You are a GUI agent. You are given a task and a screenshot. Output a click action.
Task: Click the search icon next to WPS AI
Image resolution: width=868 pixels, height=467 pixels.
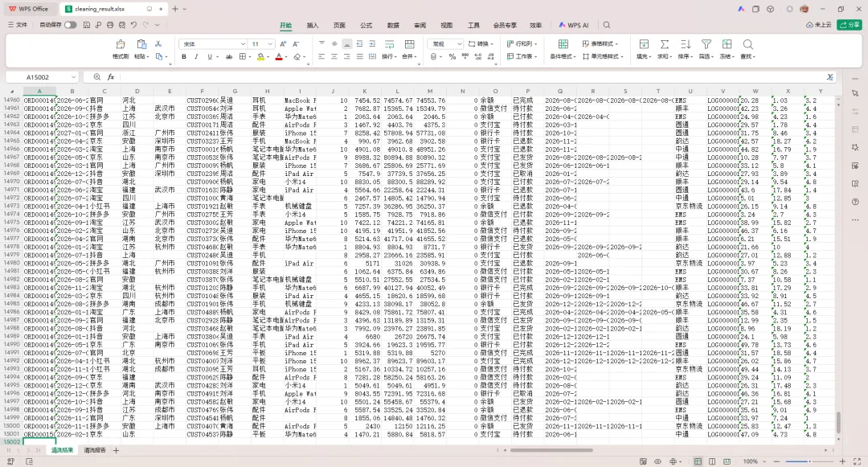(607, 25)
